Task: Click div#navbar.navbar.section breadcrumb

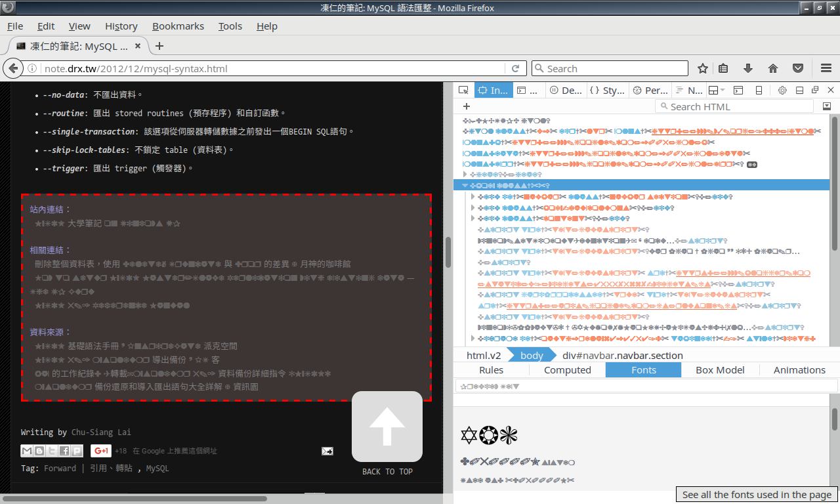Action: coord(623,355)
